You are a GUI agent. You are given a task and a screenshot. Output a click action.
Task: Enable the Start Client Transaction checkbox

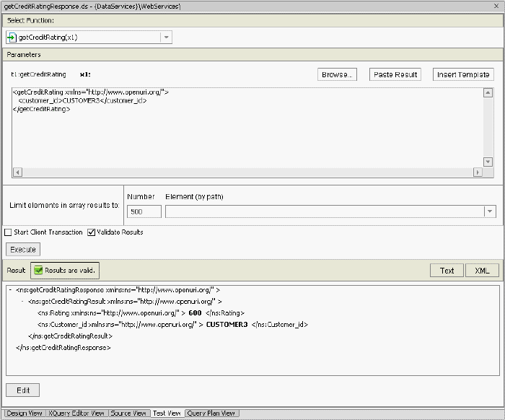click(x=8, y=232)
